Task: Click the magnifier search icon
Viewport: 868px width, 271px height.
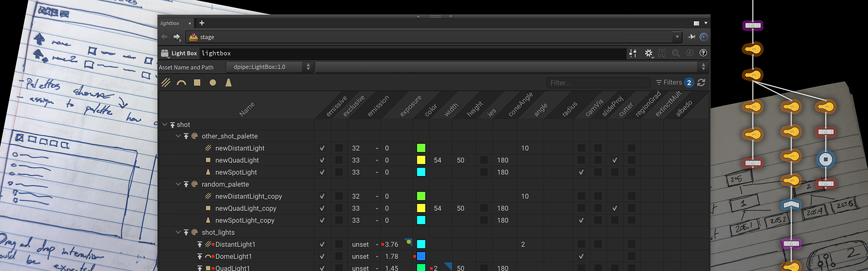Action: tap(676, 53)
